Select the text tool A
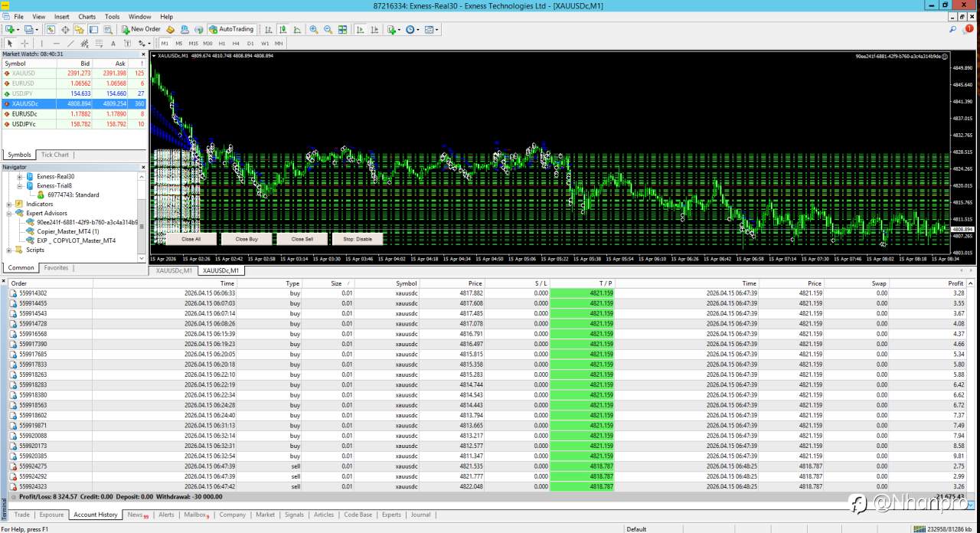 (113, 43)
